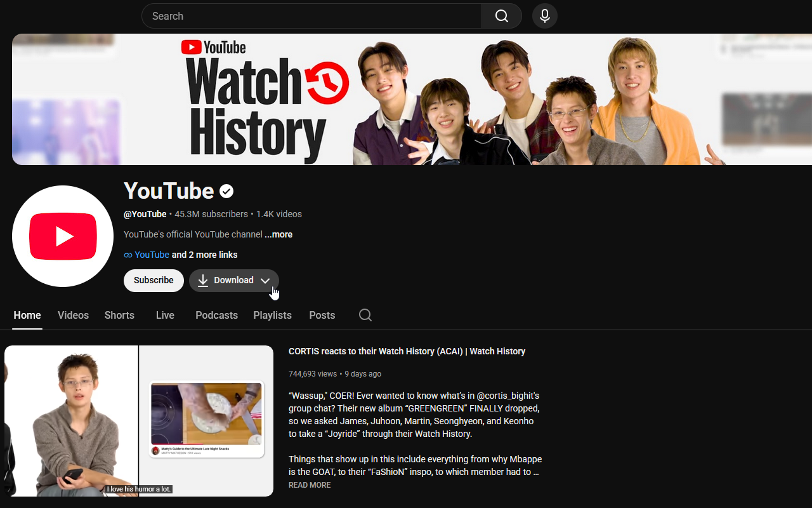Open the Posts tab
The width and height of the screenshot is (812, 508).
(322, 315)
